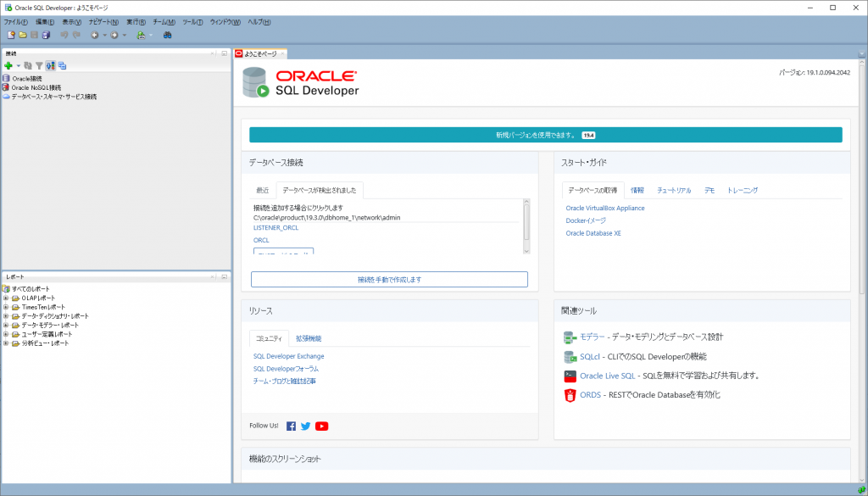Expand the OLAPレポート tree node
The height and width of the screenshot is (496, 868).
[6, 298]
